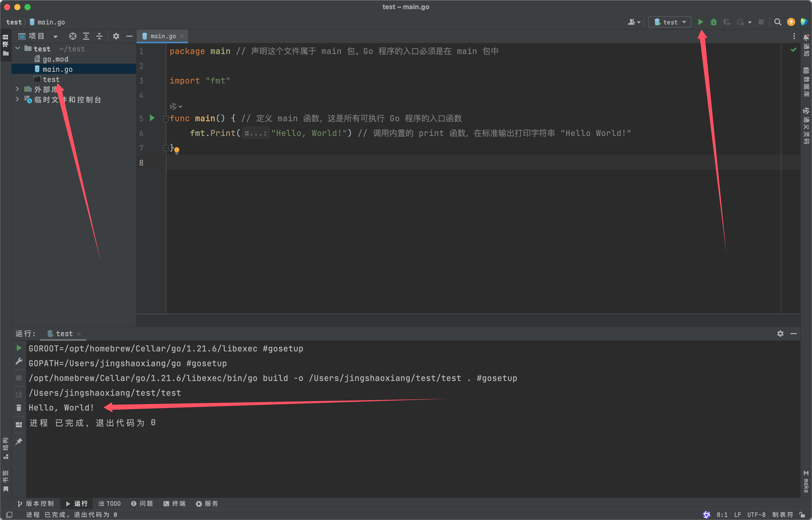812x520 pixels.
Task: Start the profiler run icon
Action: (740, 22)
